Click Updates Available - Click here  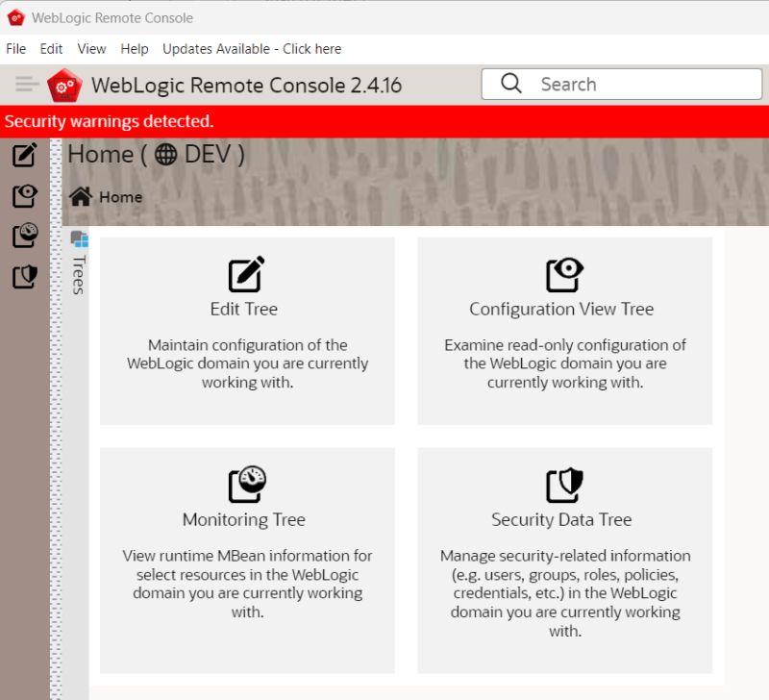click(252, 49)
